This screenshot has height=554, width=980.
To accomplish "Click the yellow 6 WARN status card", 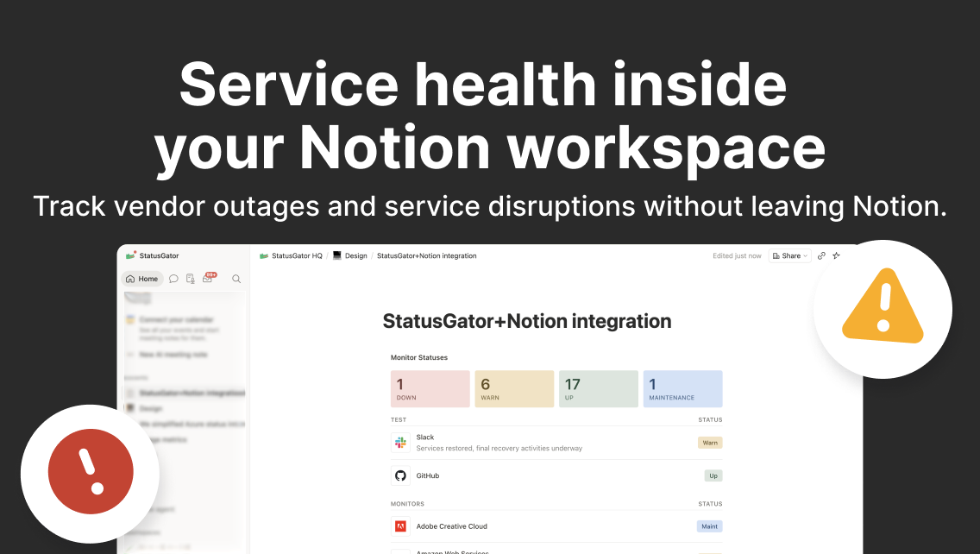I will pos(514,389).
